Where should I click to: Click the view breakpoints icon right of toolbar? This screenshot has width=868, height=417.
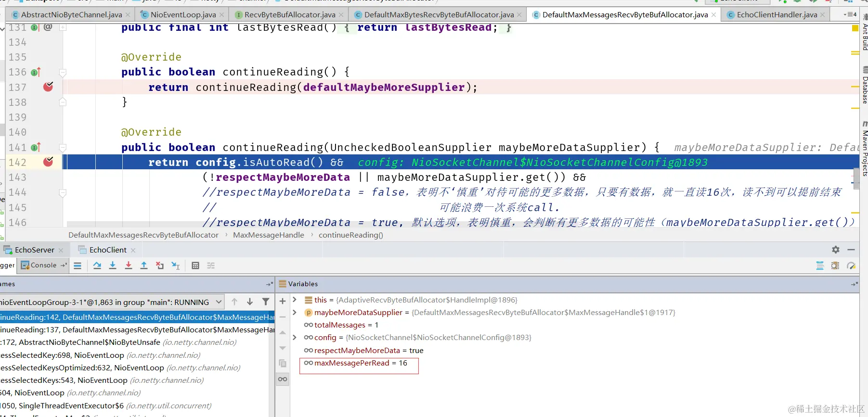pos(835,265)
